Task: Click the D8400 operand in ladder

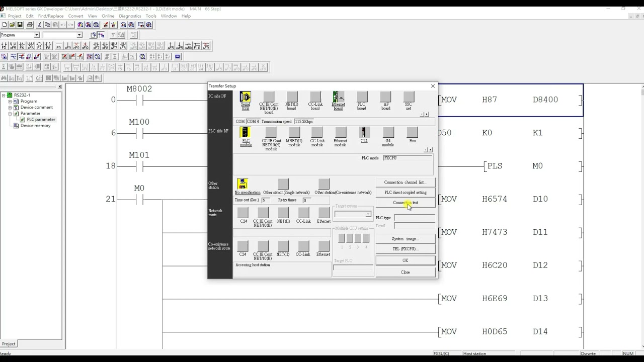Action: click(x=545, y=100)
